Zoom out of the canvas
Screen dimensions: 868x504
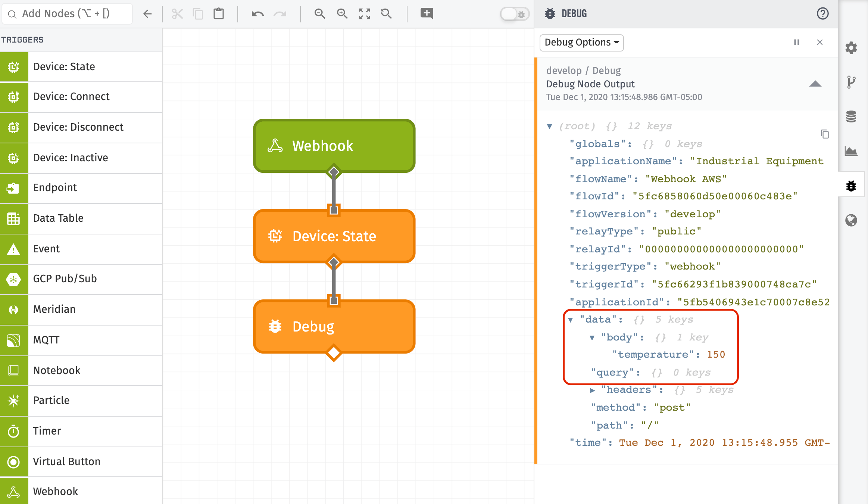(320, 14)
